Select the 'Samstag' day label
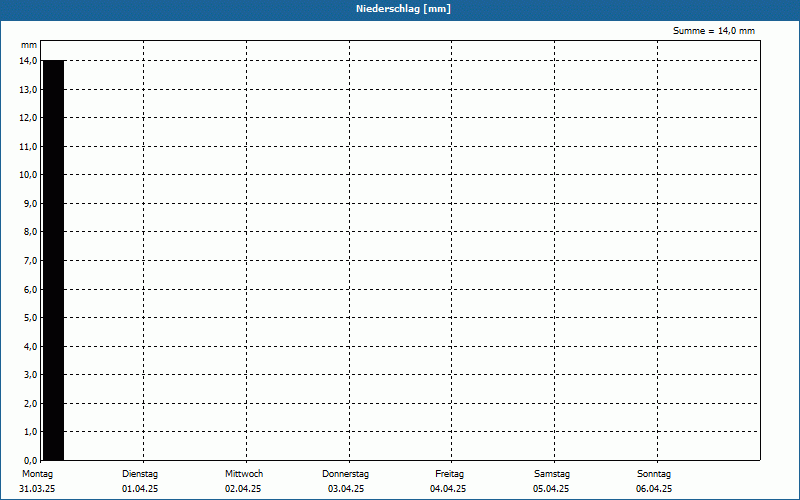The width and height of the screenshot is (800, 500). click(552, 473)
